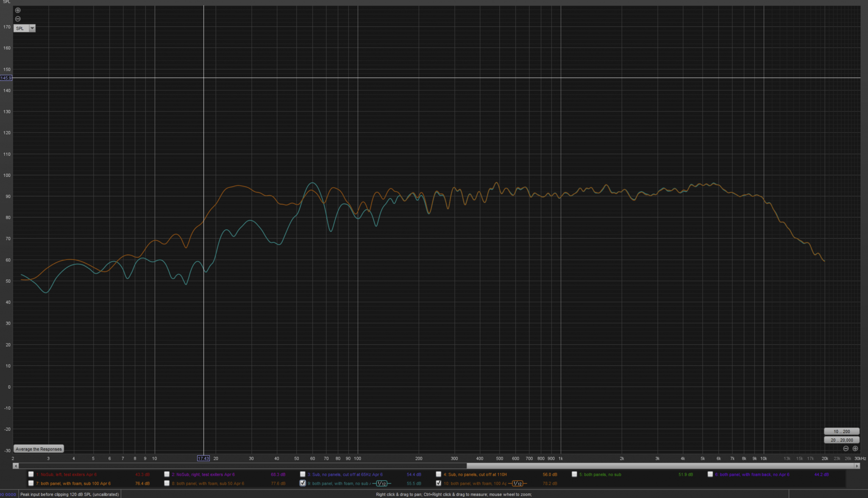
Task: Click the 56.0 dB value of trace 4
Action: [550, 475]
